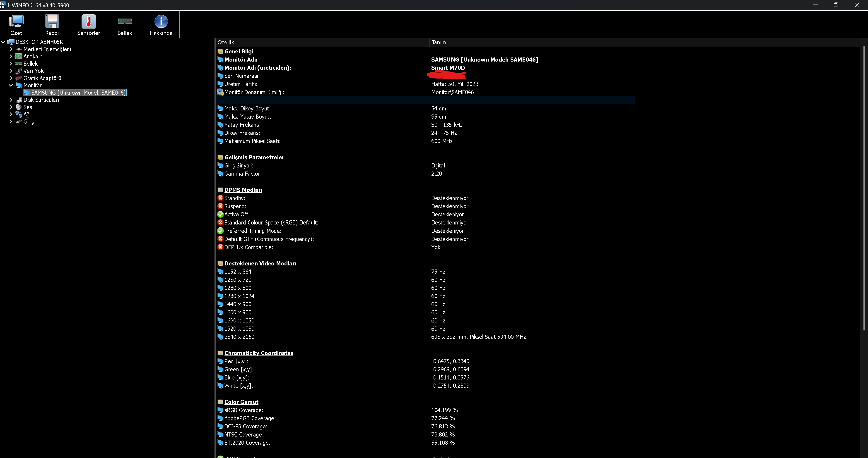Click the Özellik column header

point(323,42)
